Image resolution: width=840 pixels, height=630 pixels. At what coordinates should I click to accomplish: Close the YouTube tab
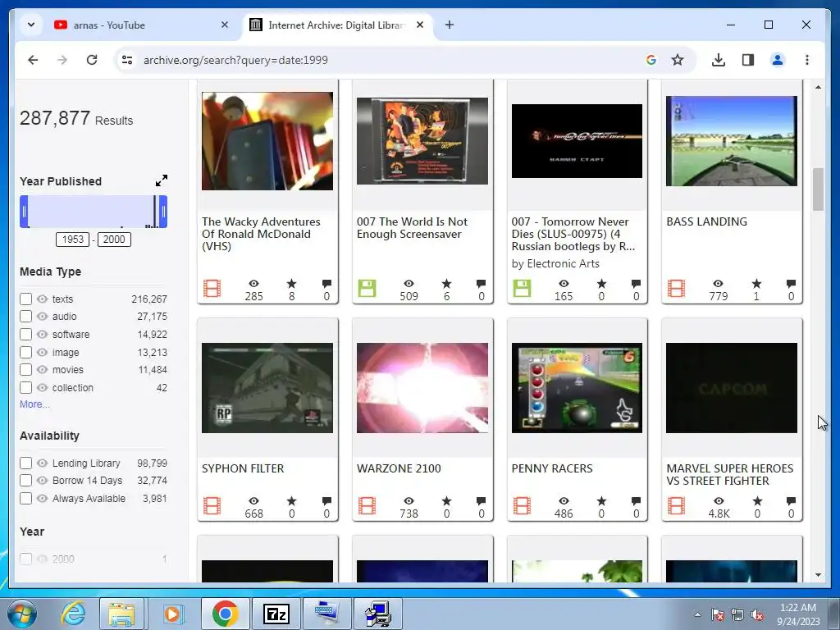tap(225, 25)
